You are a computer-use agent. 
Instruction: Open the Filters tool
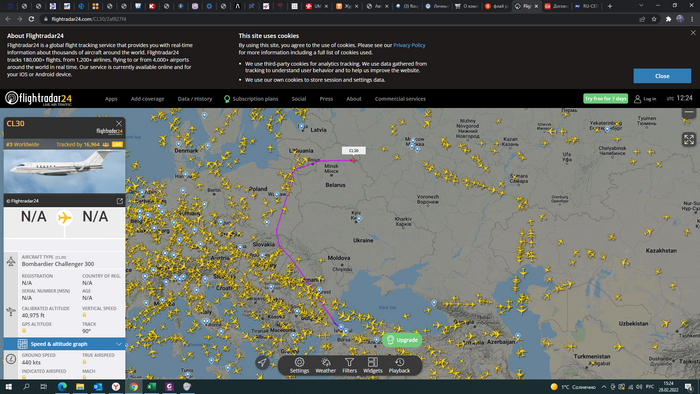(350, 365)
